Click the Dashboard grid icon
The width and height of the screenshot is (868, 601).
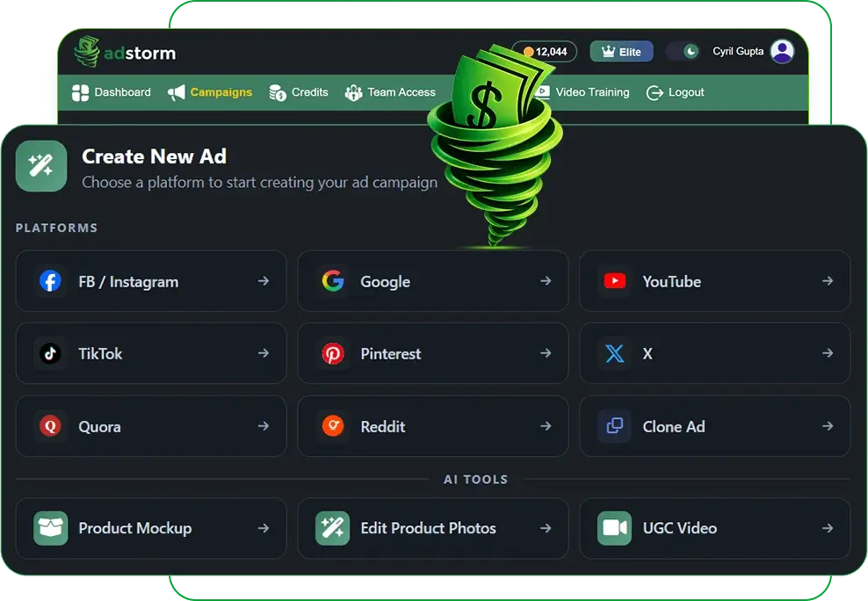(x=80, y=93)
